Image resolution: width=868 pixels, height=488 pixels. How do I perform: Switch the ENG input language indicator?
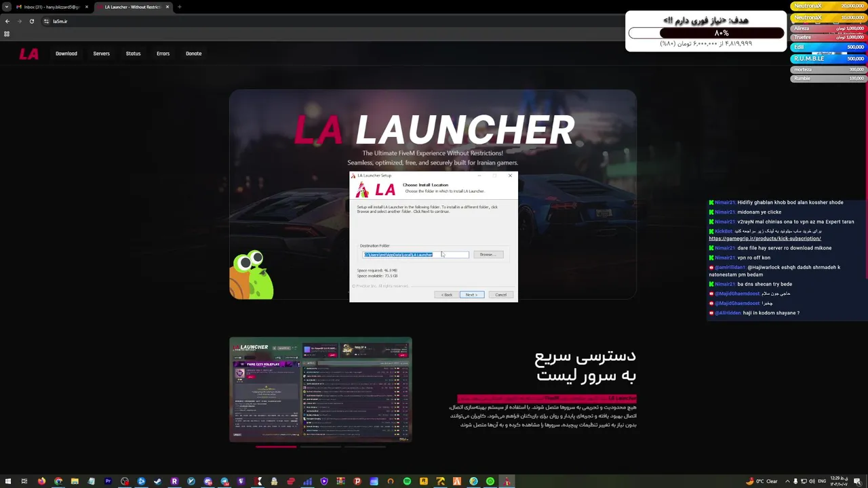(x=822, y=481)
